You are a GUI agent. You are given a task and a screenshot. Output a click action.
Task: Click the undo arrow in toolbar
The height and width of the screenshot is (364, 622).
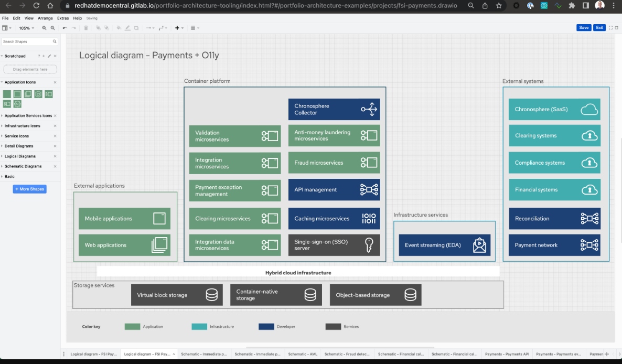[x=65, y=28]
